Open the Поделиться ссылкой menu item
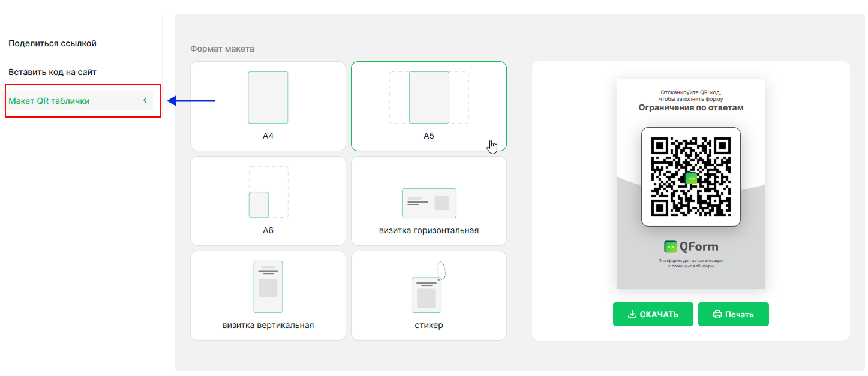Viewport: 868px width, 376px height. (x=53, y=43)
